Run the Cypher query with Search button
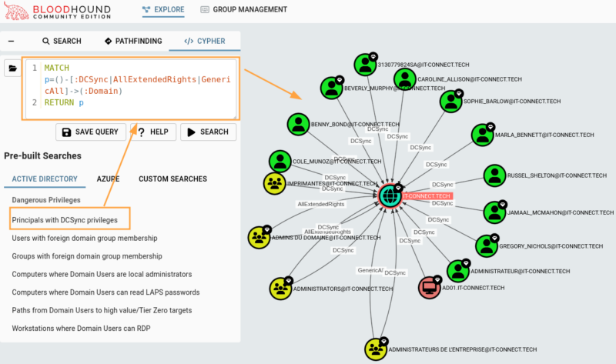The width and height of the screenshot is (616, 364). pos(208,132)
